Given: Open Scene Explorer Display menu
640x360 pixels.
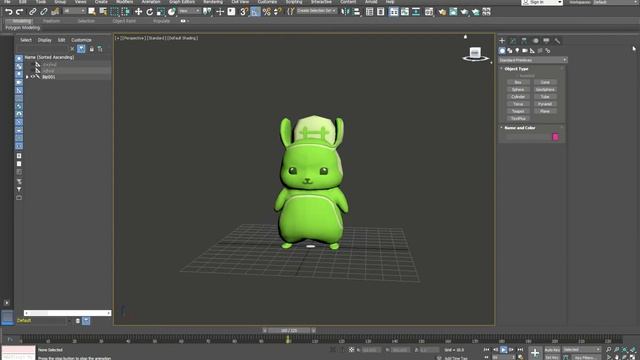Looking at the screenshot, I should (x=44, y=40).
